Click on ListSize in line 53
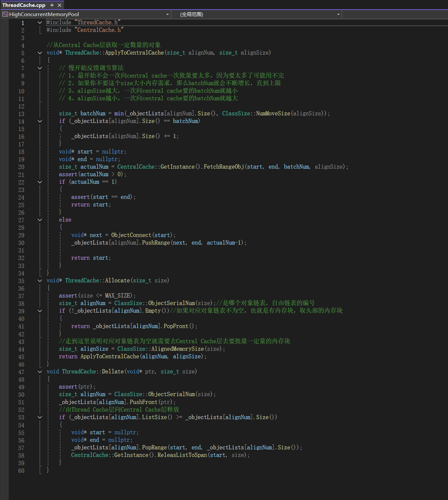This screenshot has height=500, width=448. [154, 417]
